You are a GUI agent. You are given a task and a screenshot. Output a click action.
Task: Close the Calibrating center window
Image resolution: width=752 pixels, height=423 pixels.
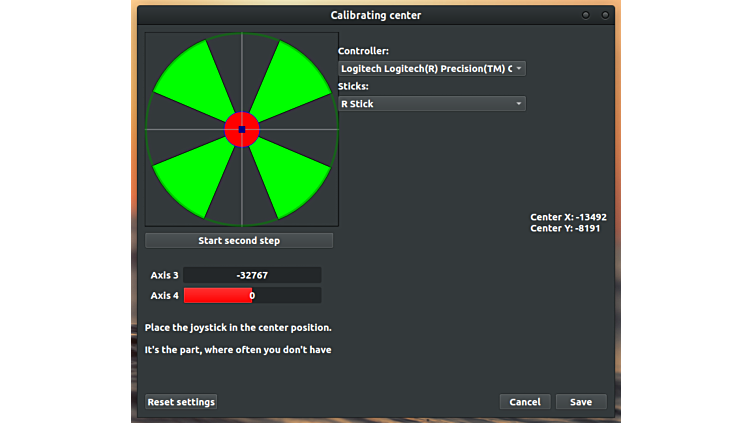(x=605, y=15)
